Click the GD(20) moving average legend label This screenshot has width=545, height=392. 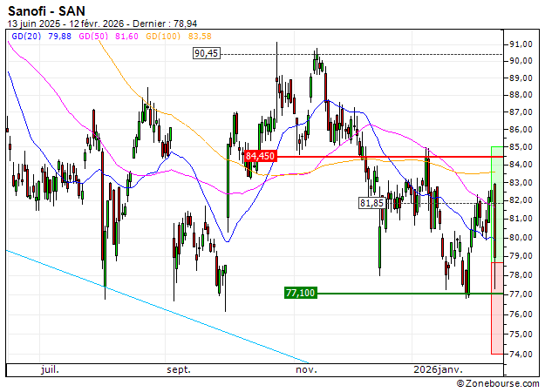coord(23,36)
